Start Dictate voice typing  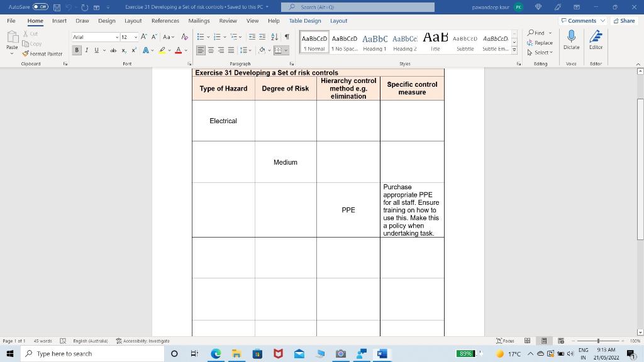pyautogui.click(x=571, y=41)
